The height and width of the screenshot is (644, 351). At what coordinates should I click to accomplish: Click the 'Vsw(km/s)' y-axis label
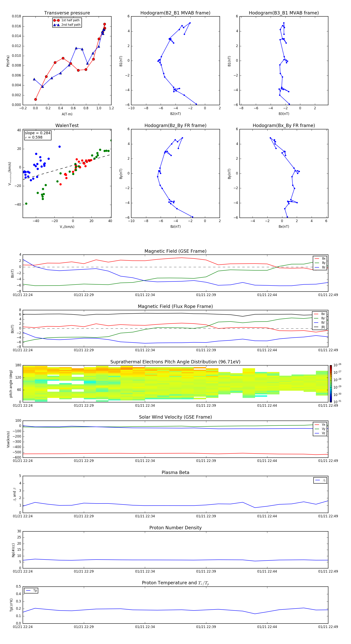pyautogui.click(x=8, y=439)
